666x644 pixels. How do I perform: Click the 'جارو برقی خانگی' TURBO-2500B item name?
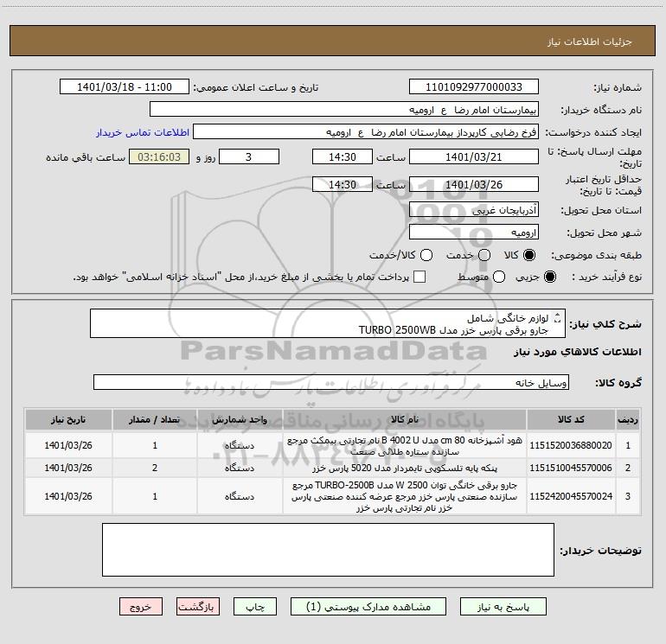pyautogui.click(x=405, y=496)
